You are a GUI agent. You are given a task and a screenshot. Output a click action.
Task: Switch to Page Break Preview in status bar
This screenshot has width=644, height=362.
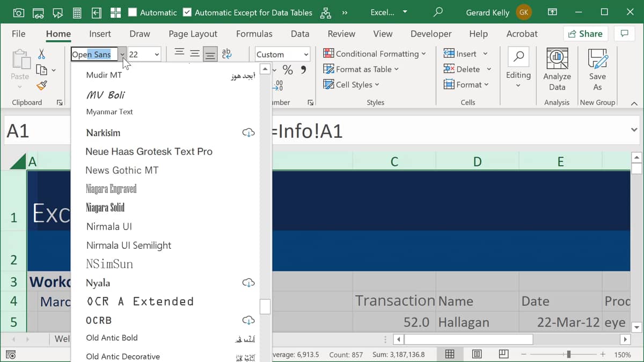click(x=503, y=354)
